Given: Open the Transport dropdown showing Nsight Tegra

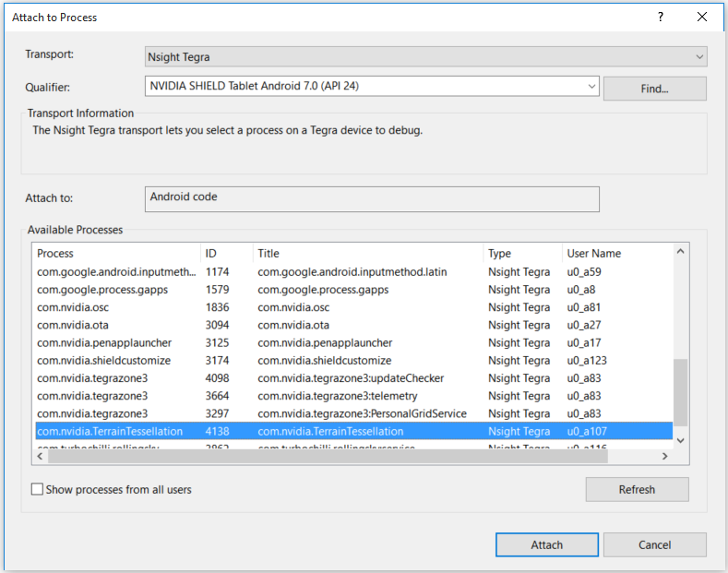Looking at the screenshot, I should click(425, 56).
